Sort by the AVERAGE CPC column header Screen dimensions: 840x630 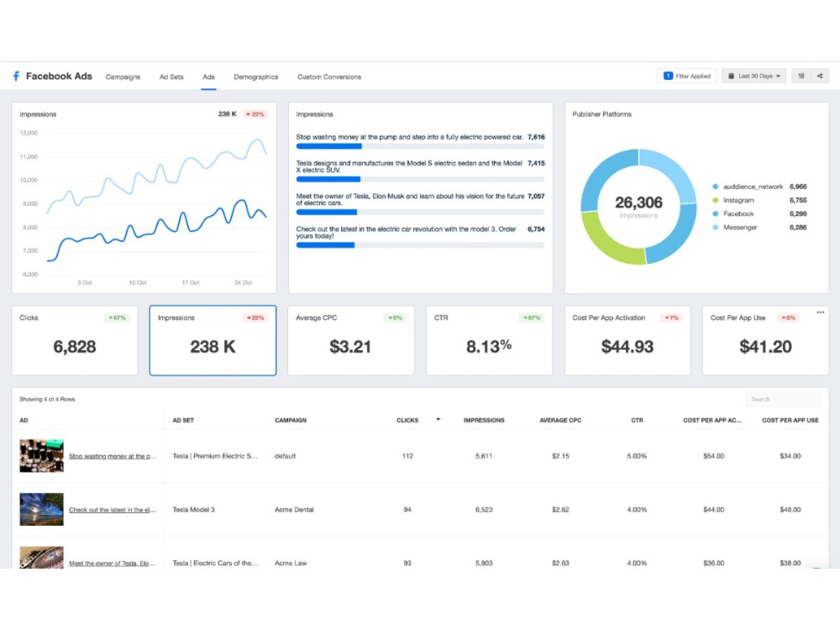coord(560,421)
